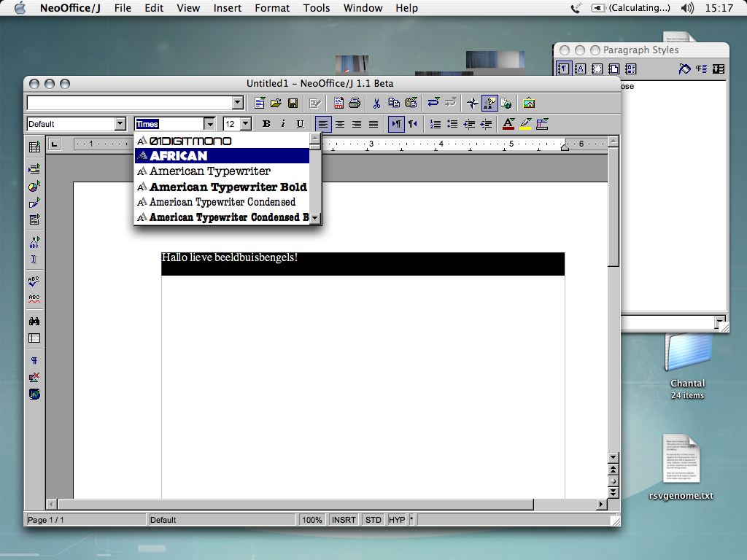Screen dimensions: 747x560
Task: Open the style filter dropdown in Paragraph Styles window
Action: [720, 322]
